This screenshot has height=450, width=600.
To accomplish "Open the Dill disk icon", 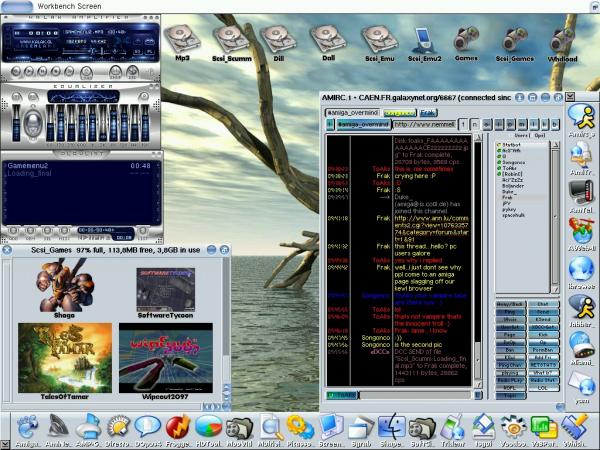I will [279, 43].
